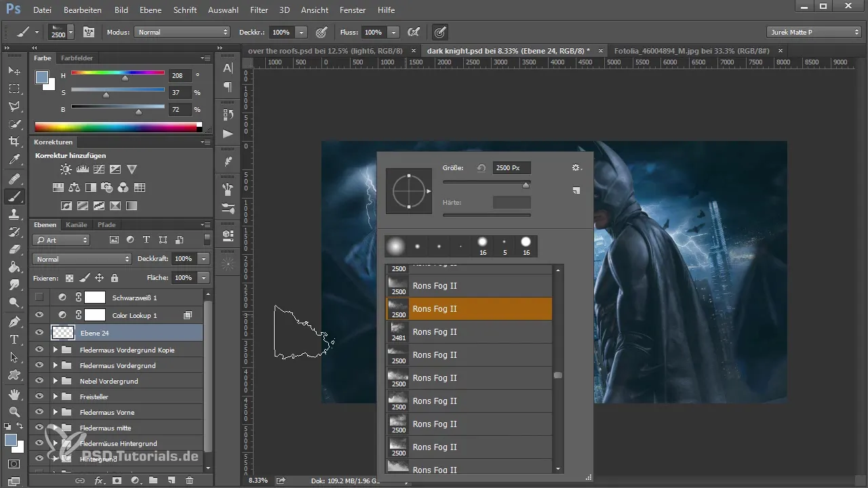This screenshot has height=488, width=868.
Task: Select the Type tool
Action: (14, 339)
